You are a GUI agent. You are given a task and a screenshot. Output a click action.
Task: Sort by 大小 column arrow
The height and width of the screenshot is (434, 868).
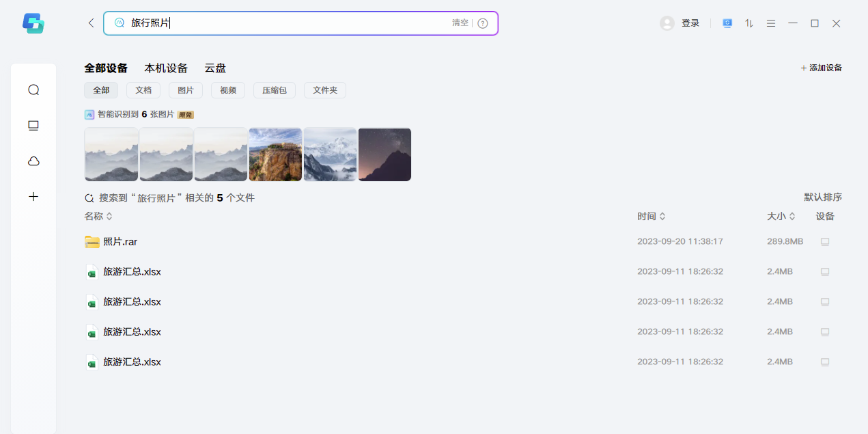click(792, 216)
